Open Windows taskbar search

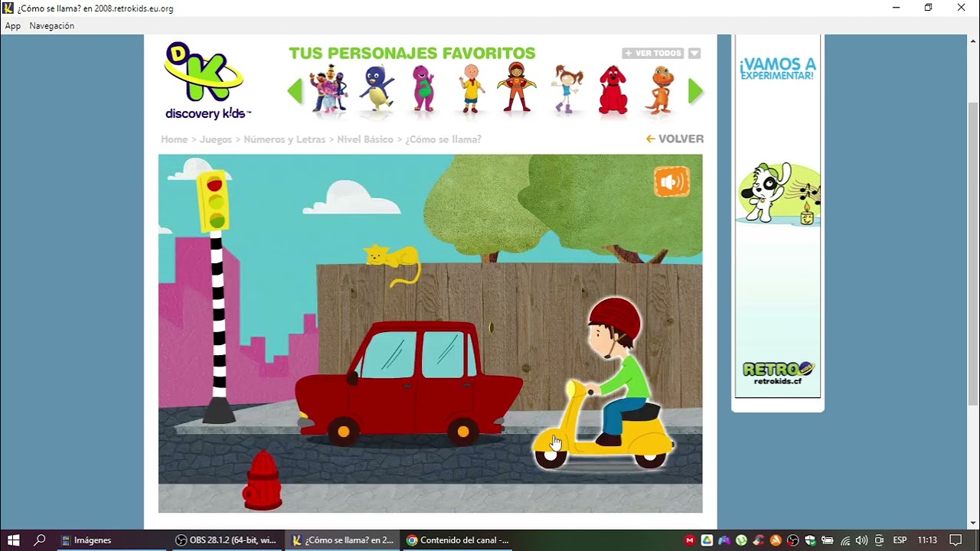40,540
